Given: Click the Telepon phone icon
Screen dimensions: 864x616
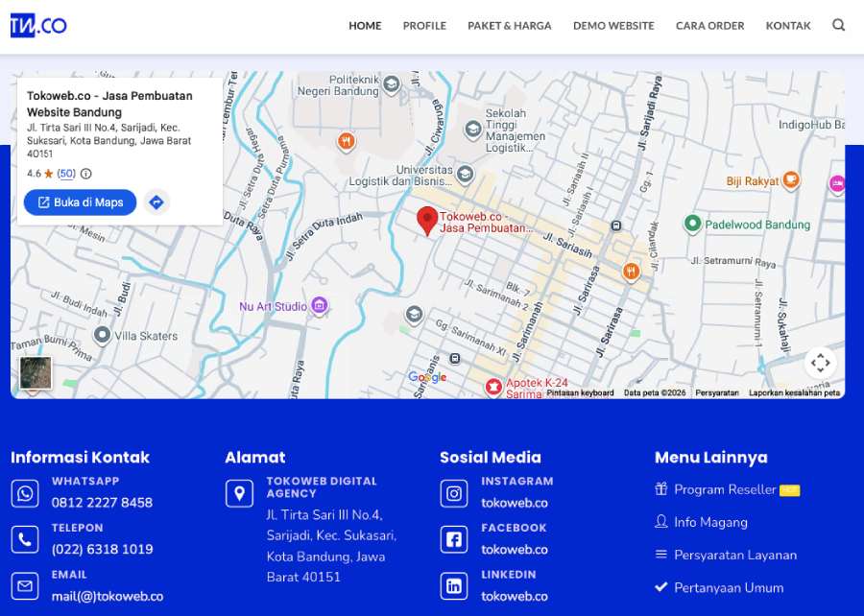Looking at the screenshot, I should pyautogui.click(x=25, y=539).
